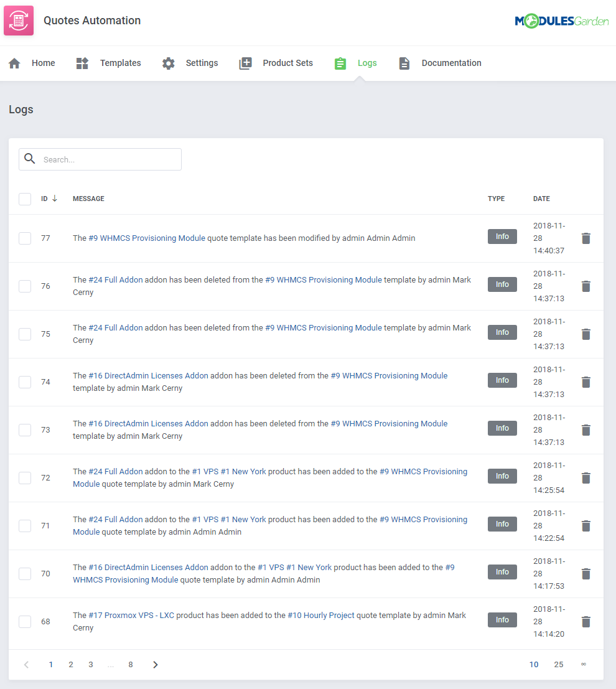The height and width of the screenshot is (689, 616).
Task: Go to previous page with left chevron
Action: tap(26, 664)
